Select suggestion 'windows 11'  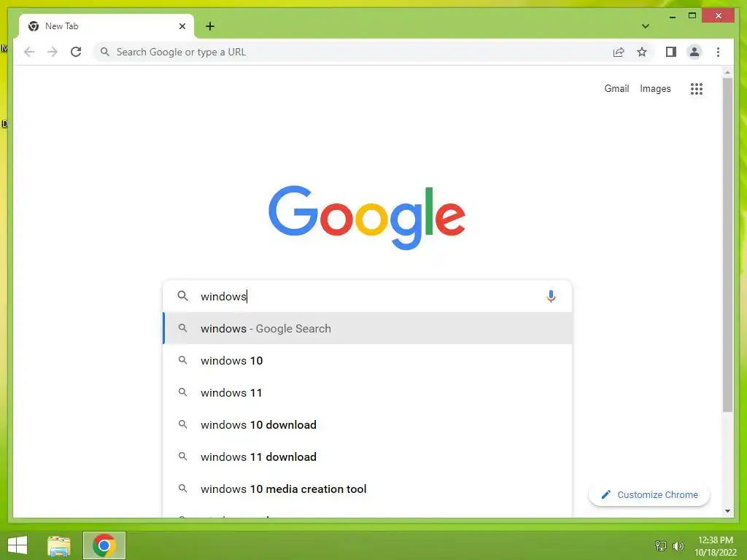tap(368, 392)
